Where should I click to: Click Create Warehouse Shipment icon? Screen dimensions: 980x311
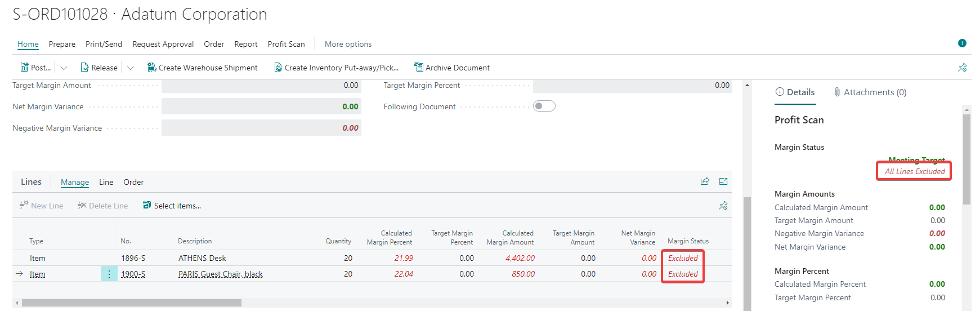(152, 68)
